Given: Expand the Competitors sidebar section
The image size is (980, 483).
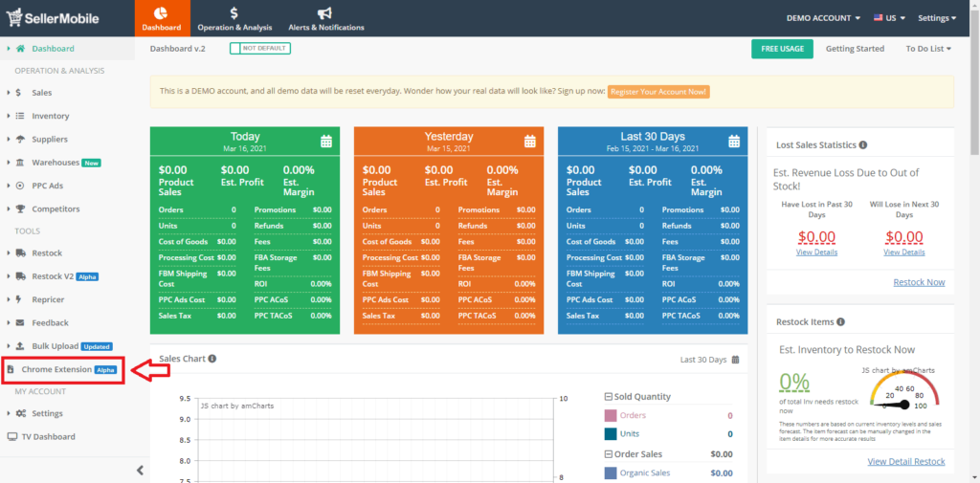Looking at the screenshot, I should [9, 209].
